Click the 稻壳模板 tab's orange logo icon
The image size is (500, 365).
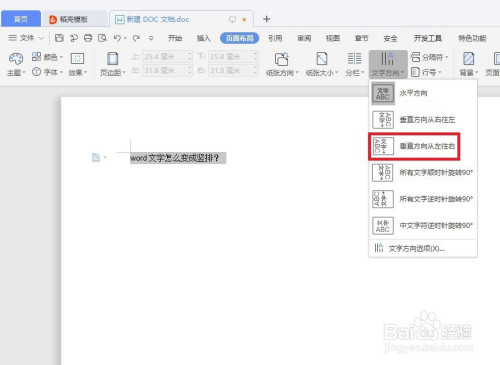(x=53, y=19)
